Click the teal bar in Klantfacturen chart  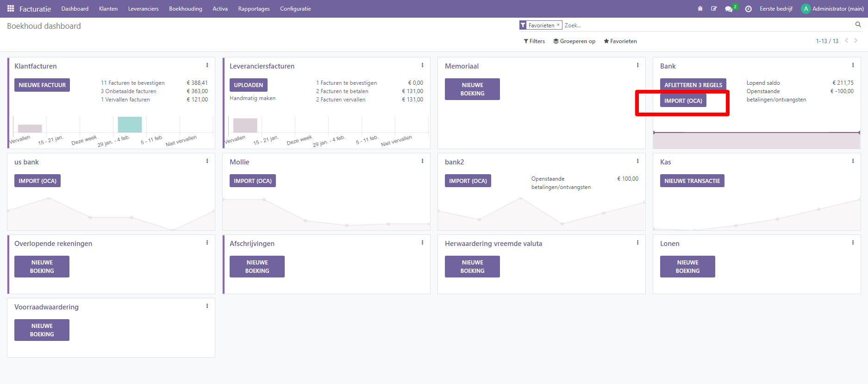(130, 125)
